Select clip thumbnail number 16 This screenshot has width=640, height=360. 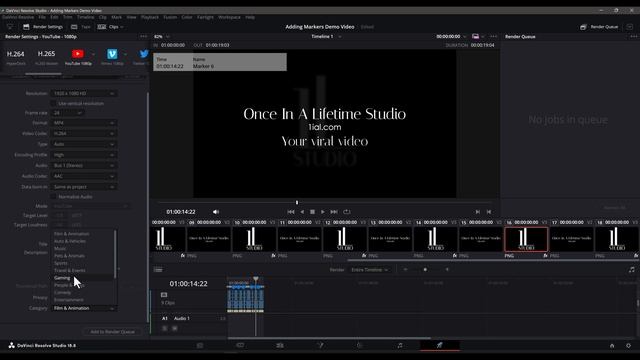[526, 240]
